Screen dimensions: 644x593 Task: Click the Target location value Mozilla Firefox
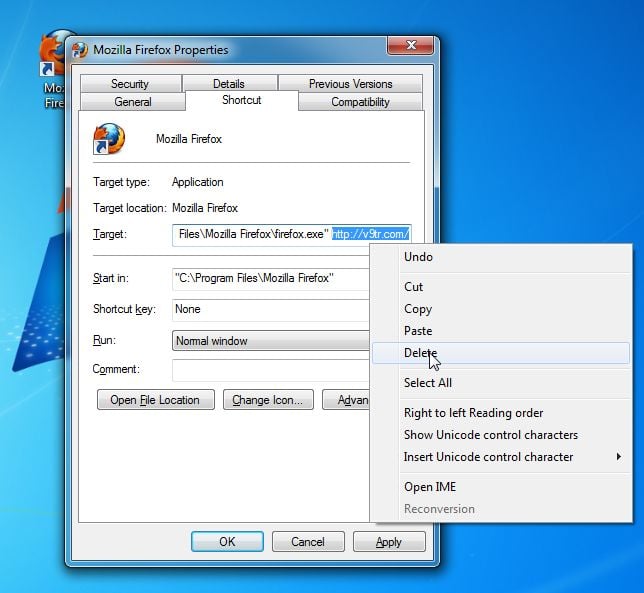205,208
